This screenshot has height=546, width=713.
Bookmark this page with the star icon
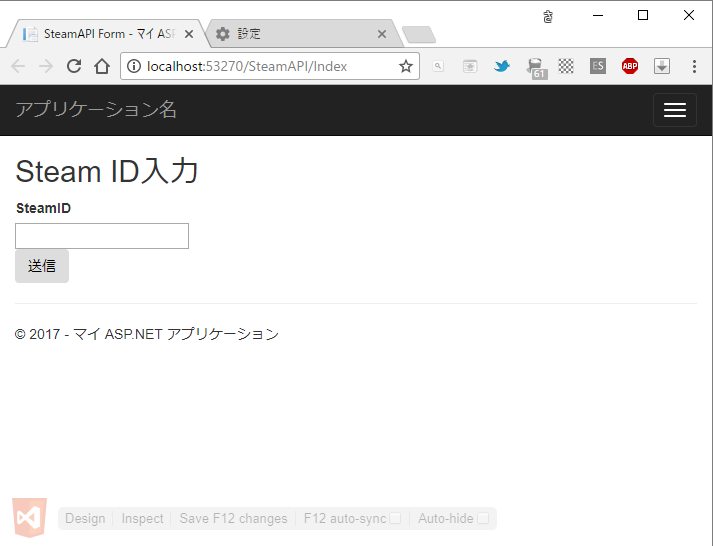[406, 66]
